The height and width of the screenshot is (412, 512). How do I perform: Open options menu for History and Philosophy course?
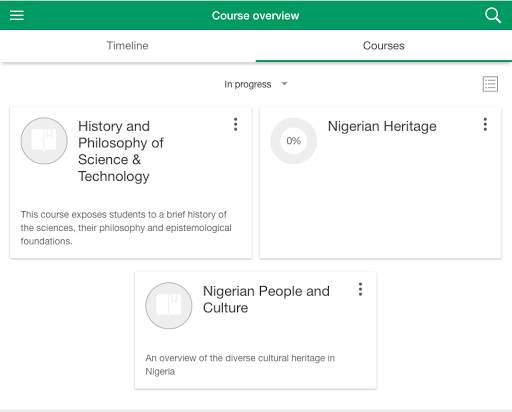pos(236,124)
